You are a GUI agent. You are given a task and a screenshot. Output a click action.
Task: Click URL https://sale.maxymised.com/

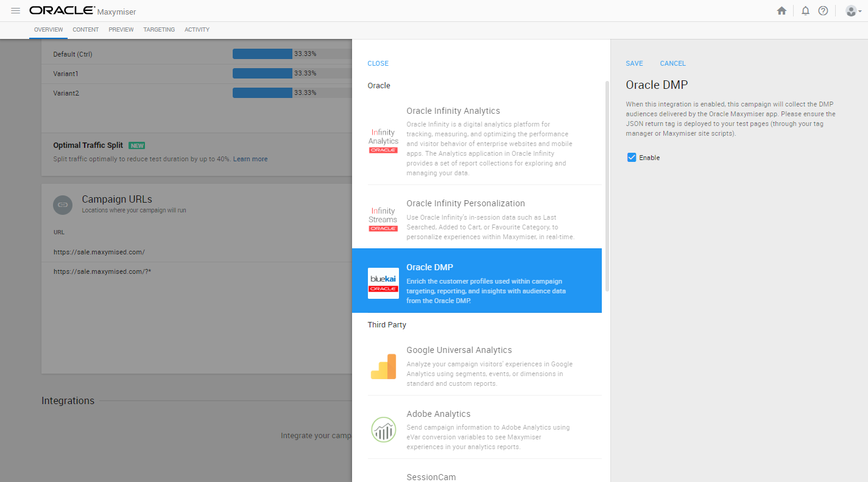pos(99,252)
